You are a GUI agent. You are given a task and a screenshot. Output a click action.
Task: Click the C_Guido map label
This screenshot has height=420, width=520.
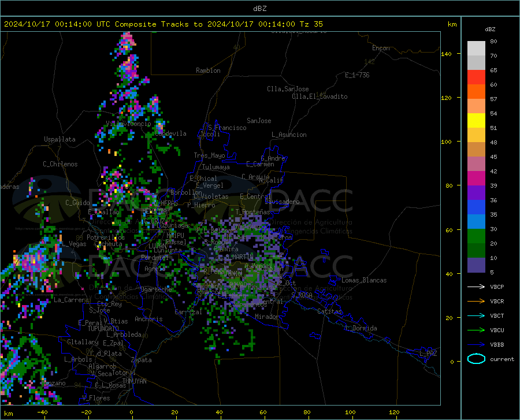click(77, 203)
